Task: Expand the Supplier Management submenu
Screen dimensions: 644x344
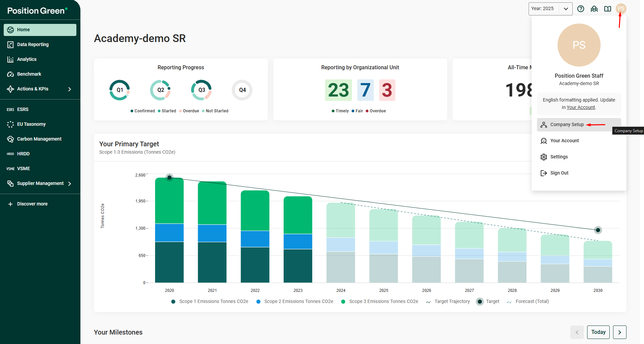Action: (69, 184)
